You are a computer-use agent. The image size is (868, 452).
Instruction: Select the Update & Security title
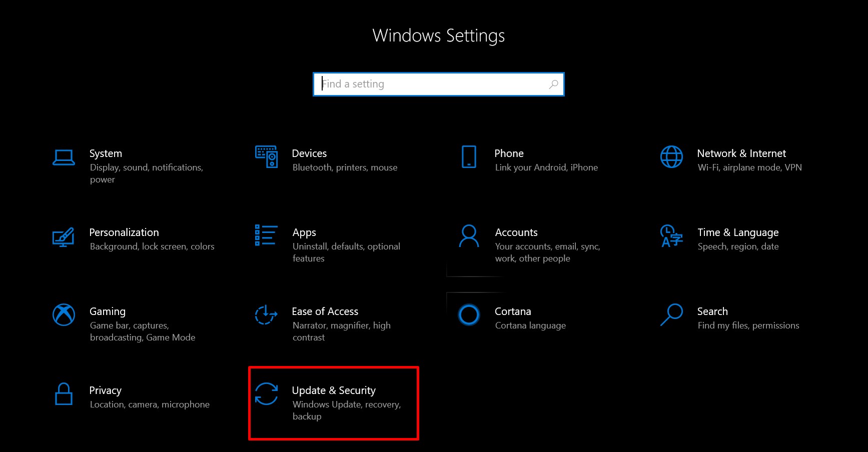tap(334, 391)
